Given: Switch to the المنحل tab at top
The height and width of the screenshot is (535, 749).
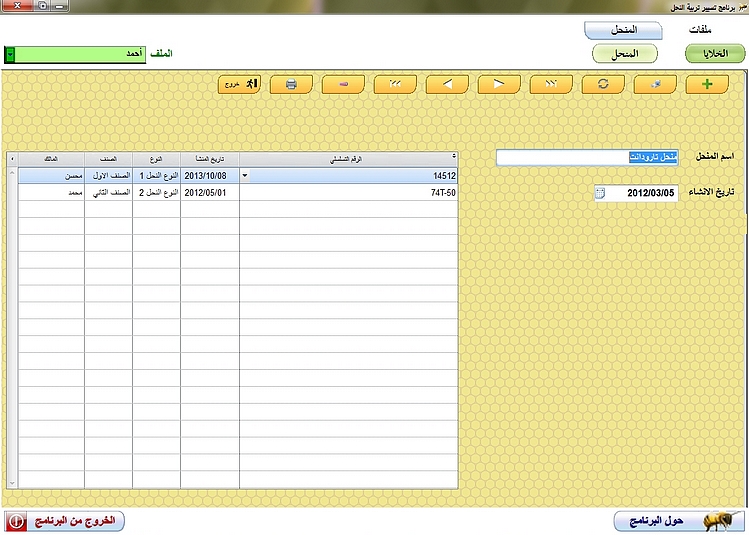Looking at the screenshot, I should (625, 31).
